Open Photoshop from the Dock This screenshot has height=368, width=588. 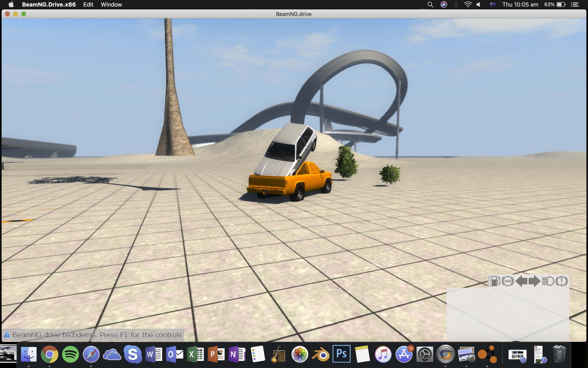[342, 354]
